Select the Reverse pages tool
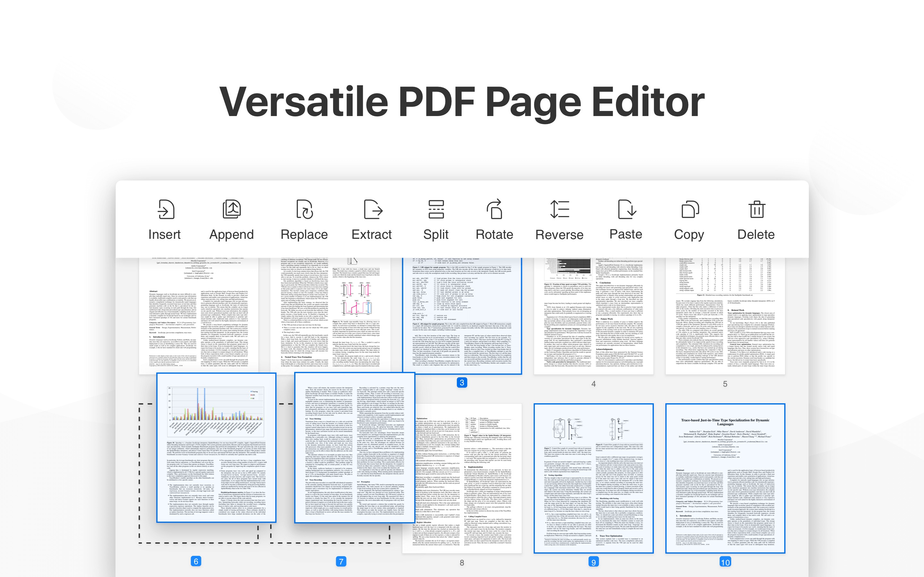The image size is (924, 577). pyautogui.click(x=560, y=219)
